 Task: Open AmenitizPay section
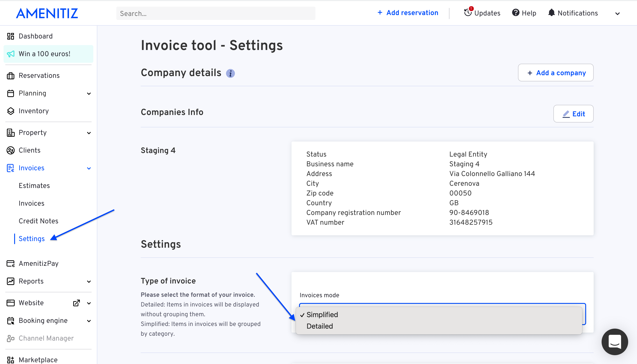pos(38,264)
